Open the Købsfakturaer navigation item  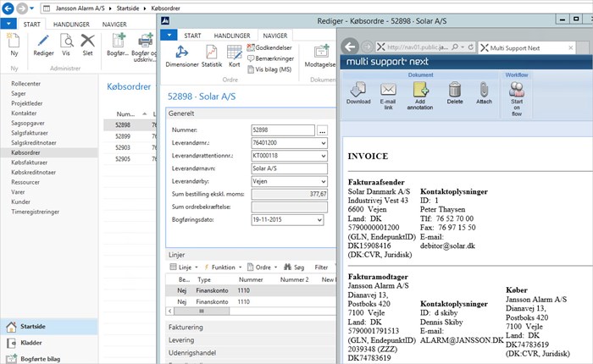point(29,163)
